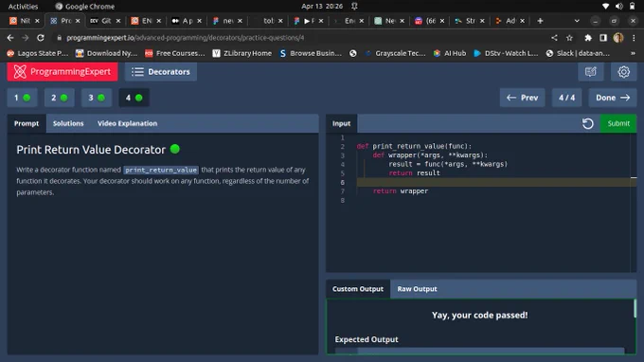Go to question 3
644x362 pixels.
click(x=97, y=98)
